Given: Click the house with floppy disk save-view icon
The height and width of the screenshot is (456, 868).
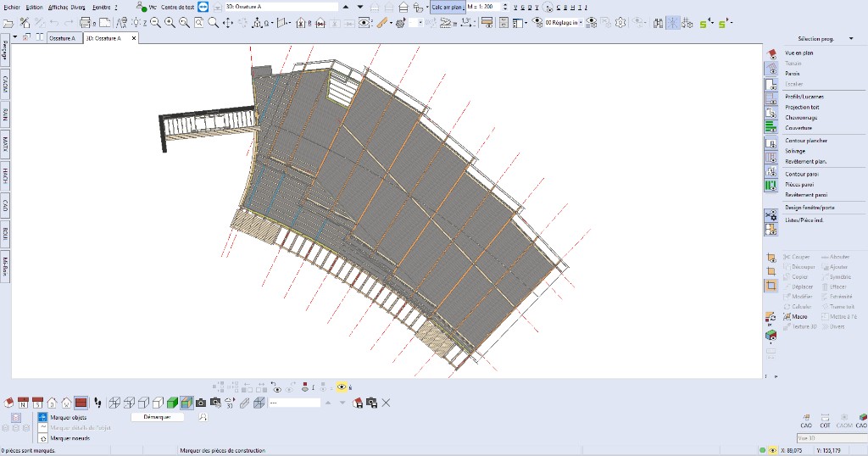Looking at the screenshot, I should pos(357,403).
